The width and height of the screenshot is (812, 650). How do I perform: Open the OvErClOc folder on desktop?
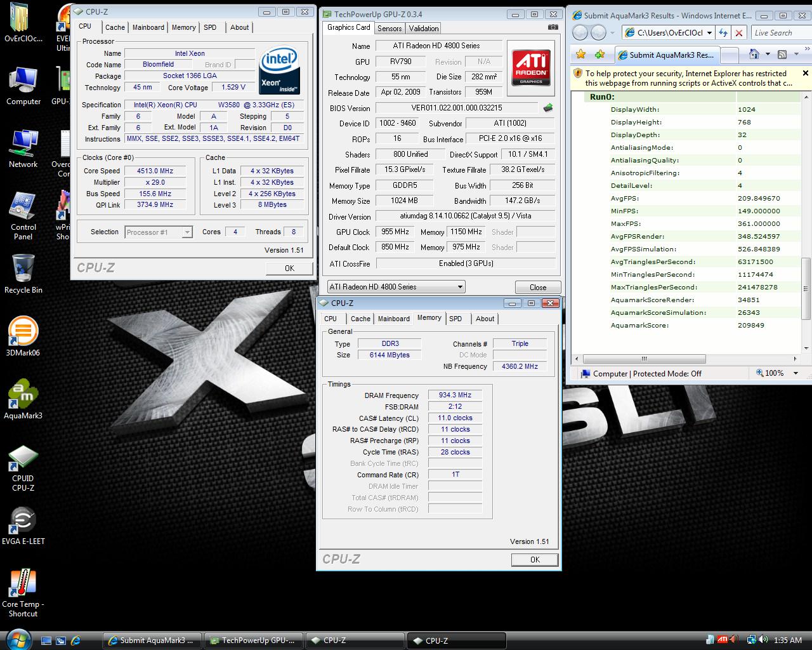[23, 23]
